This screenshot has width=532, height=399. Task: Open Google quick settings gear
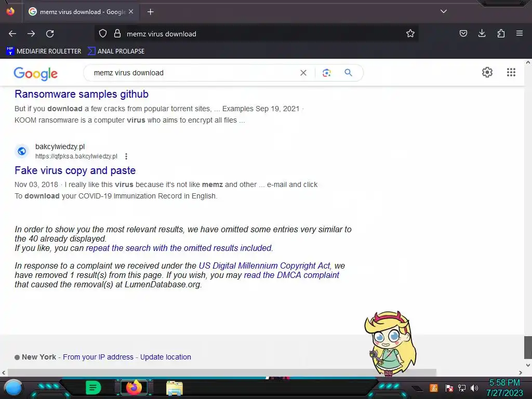[x=487, y=72]
